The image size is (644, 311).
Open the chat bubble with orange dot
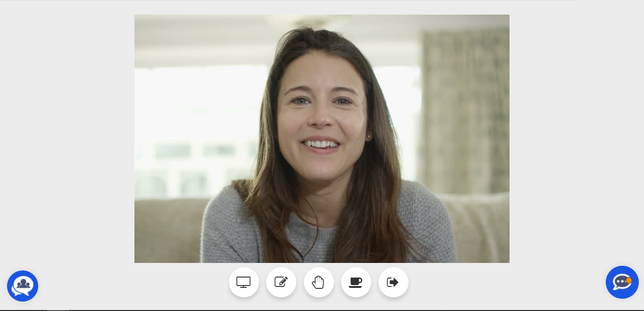pos(622,282)
